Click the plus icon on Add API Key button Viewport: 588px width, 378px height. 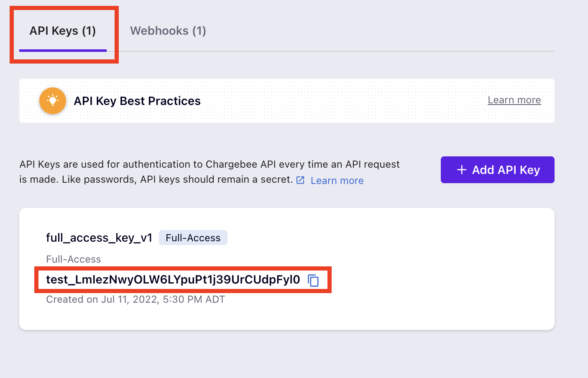click(x=461, y=170)
